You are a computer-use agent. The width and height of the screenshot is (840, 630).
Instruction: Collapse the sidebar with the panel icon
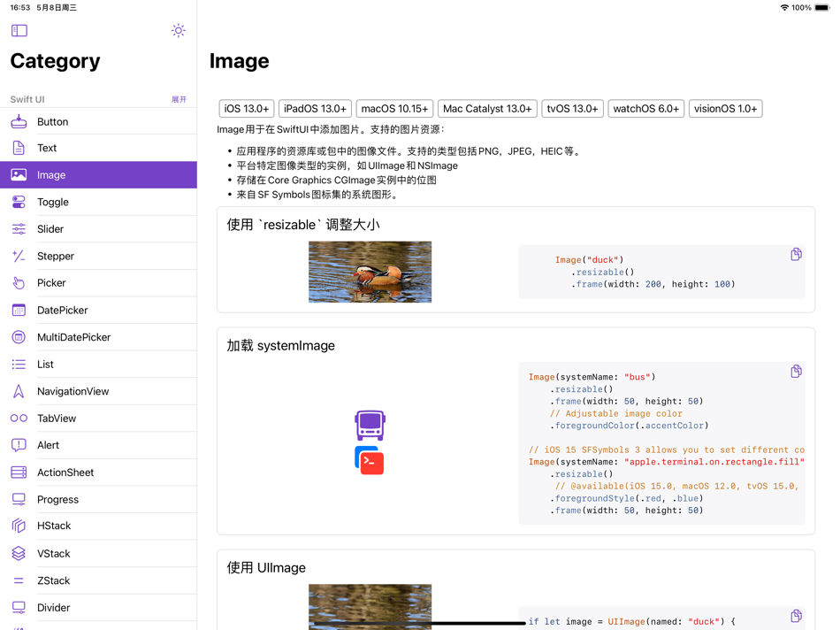tap(18, 30)
